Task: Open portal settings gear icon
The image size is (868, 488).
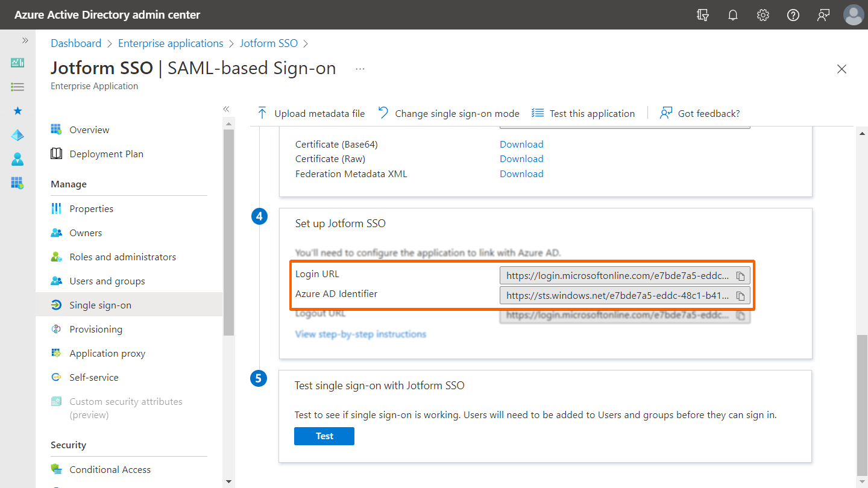Action: pos(763,15)
